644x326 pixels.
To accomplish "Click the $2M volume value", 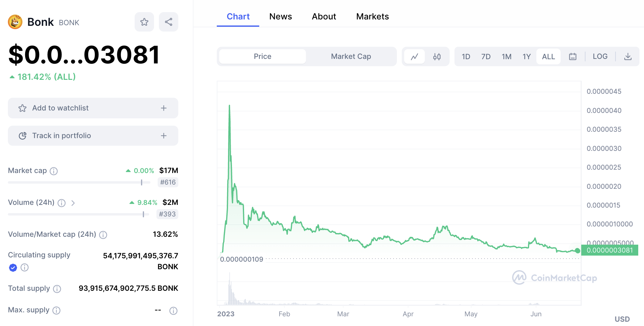I will point(170,202).
